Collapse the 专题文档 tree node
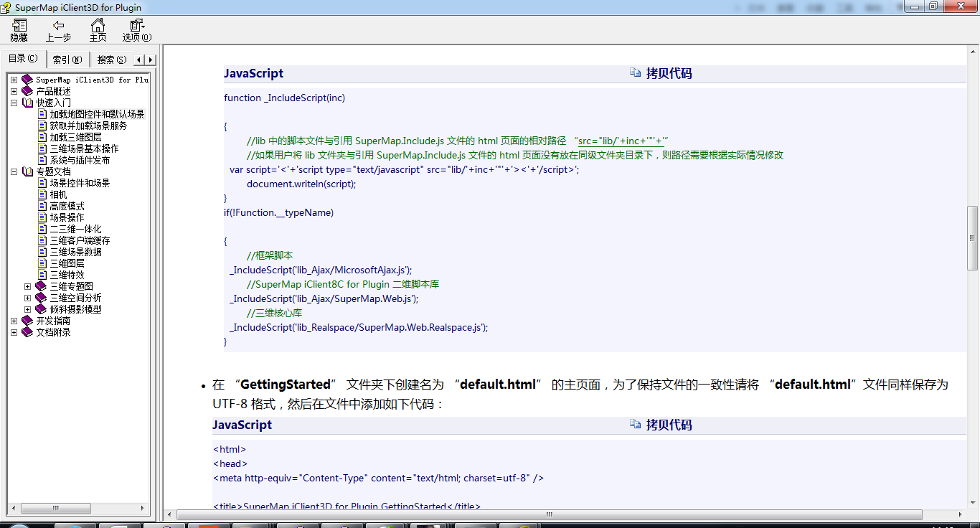Viewport: 980px width, 528px height. (x=14, y=171)
